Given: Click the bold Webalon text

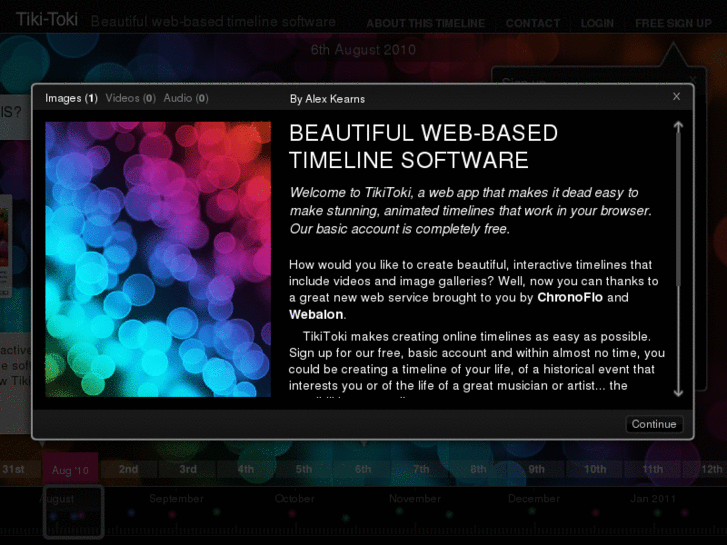Looking at the screenshot, I should (316, 314).
